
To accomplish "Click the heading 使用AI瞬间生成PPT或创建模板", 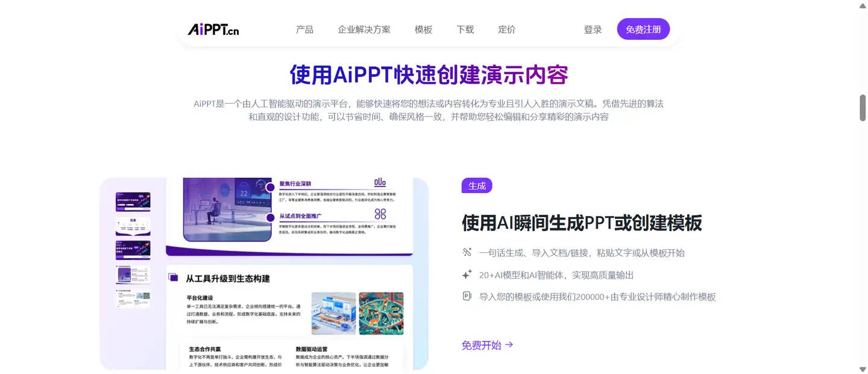I will click(x=582, y=223).
